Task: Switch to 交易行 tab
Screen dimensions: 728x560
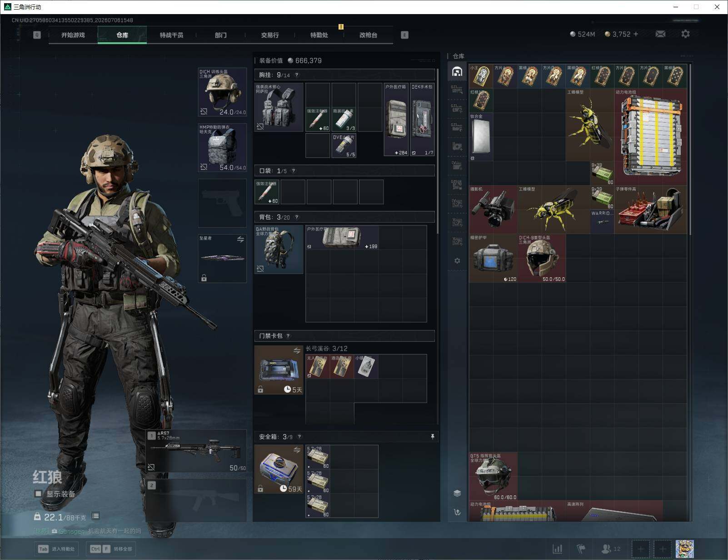Action: point(270,35)
